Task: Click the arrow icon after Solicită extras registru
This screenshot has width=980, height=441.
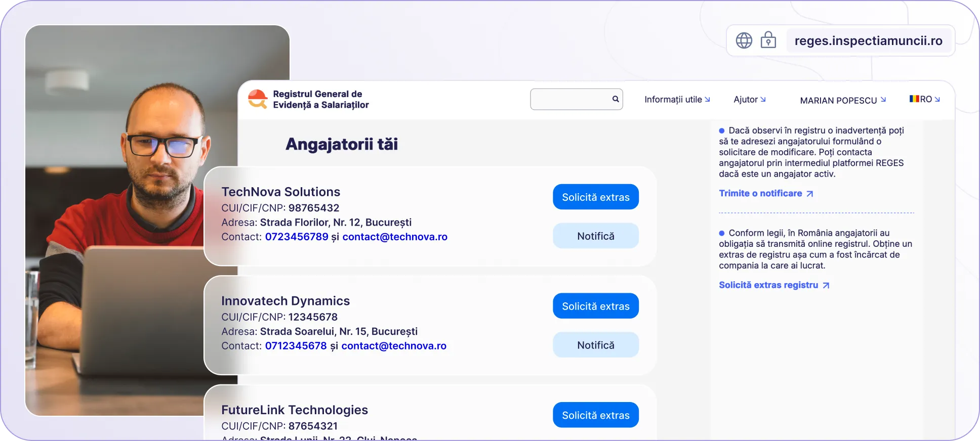Action: [x=826, y=285]
